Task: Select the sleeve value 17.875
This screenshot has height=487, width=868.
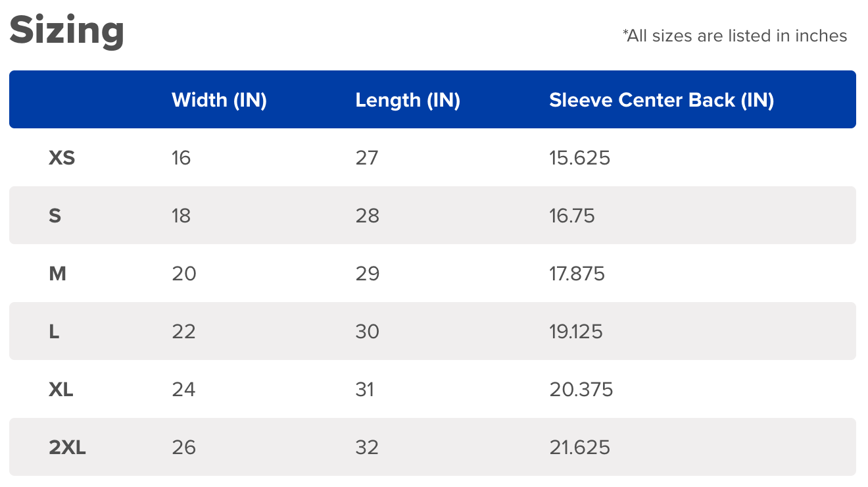Action: pos(577,274)
